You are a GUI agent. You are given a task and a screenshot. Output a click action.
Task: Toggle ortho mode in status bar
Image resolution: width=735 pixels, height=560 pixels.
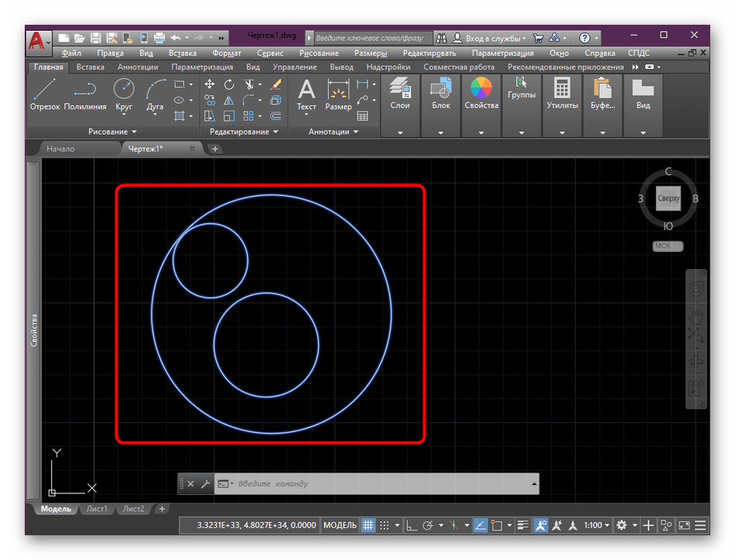pyautogui.click(x=412, y=525)
